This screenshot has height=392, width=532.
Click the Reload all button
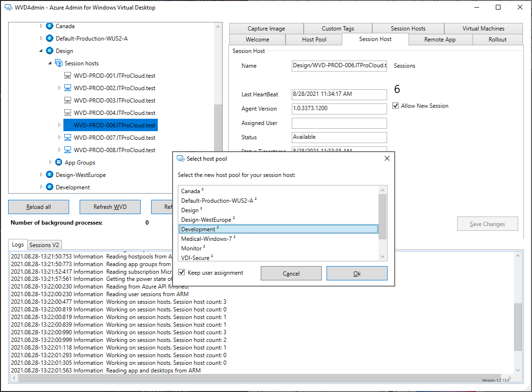tap(39, 206)
